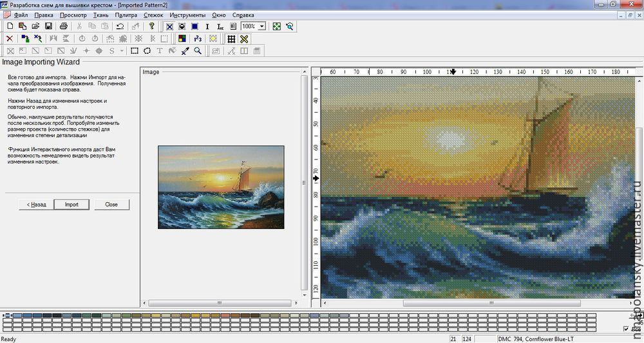
Task: Open the four-color palette squares icon
Action: coord(182,39)
